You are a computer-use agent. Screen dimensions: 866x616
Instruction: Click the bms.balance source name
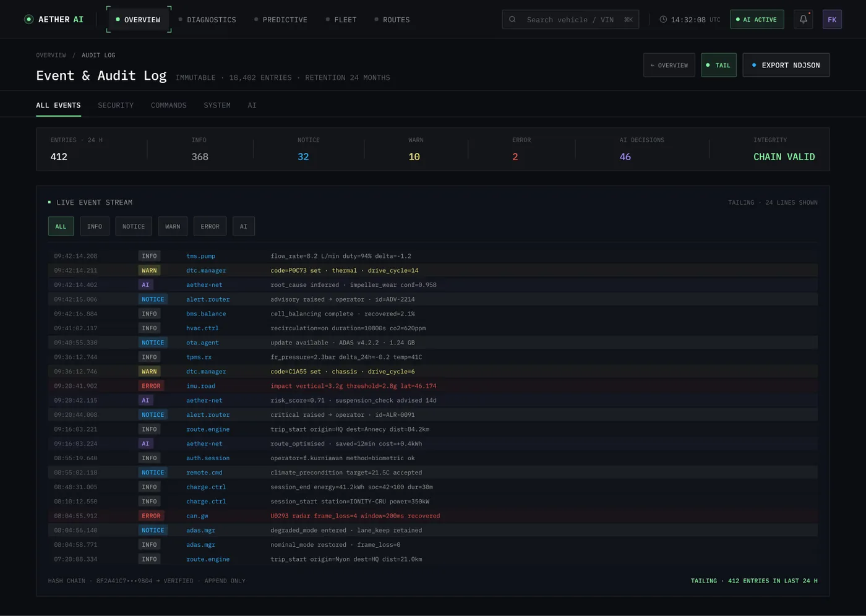pyautogui.click(x=206, y=314)
